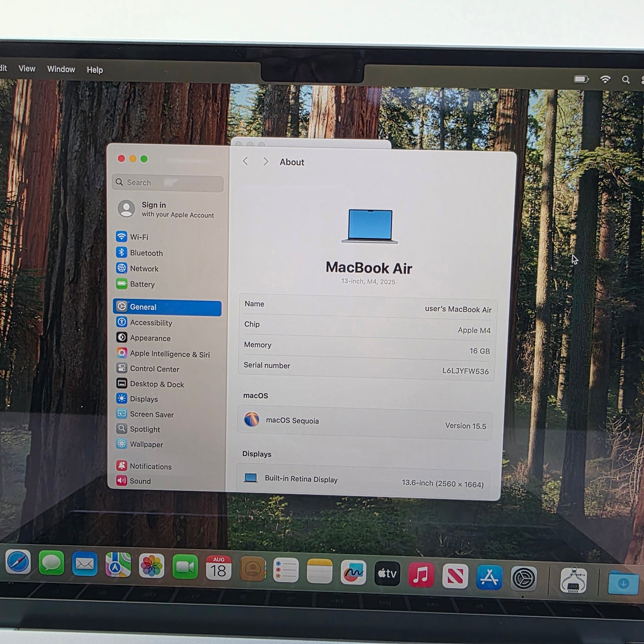644x644 pixels.
Task: Open News app in Dock
Action: 455,576
